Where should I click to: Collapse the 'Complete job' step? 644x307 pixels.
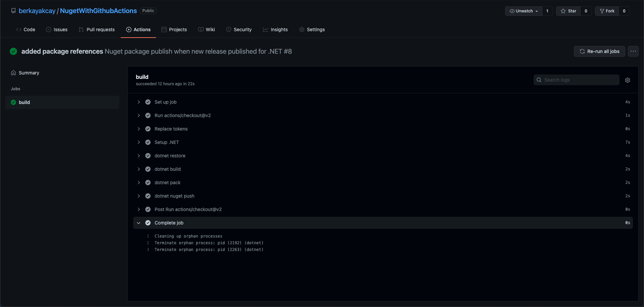coord(139,222)
